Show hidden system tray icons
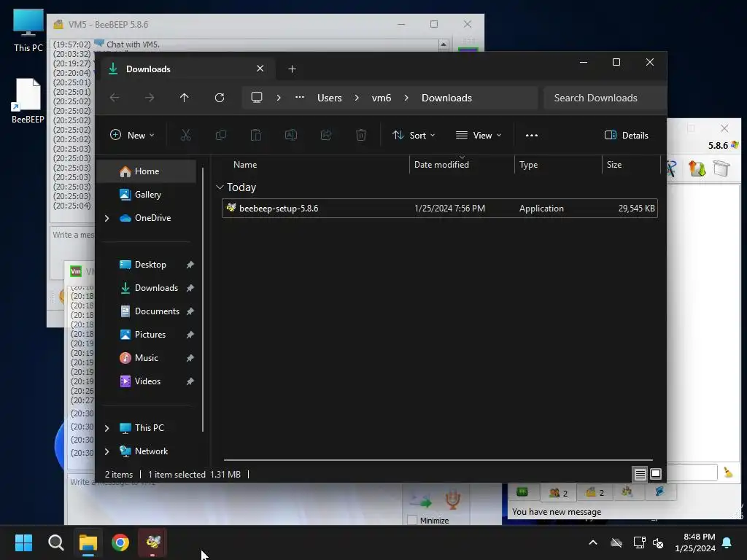This screenshot has height=560, width=747. [x=593, y=542]
